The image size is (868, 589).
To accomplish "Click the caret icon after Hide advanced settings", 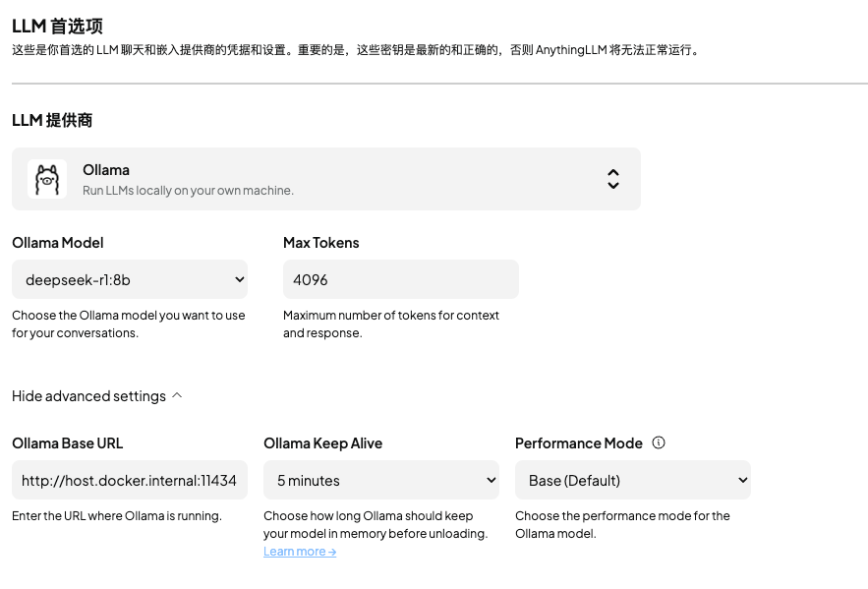I will [x=177, y=395].
